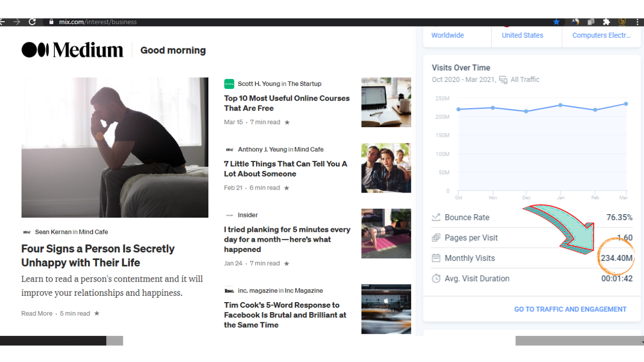The width and height of the screenshot is (644, 362).
Task: Click the Dec data point on visits chart
Action: pos(526,111)
